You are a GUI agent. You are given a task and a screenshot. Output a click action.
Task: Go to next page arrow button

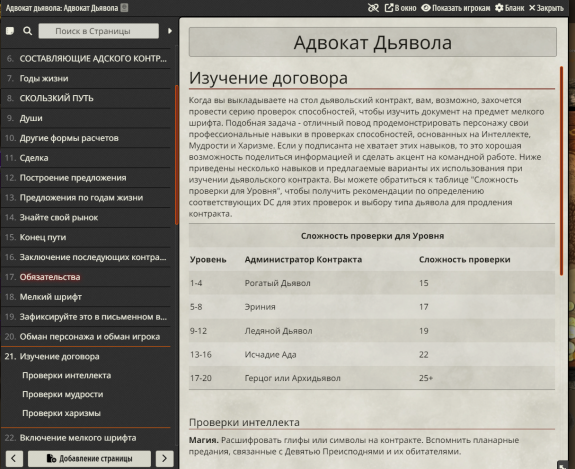164,458
